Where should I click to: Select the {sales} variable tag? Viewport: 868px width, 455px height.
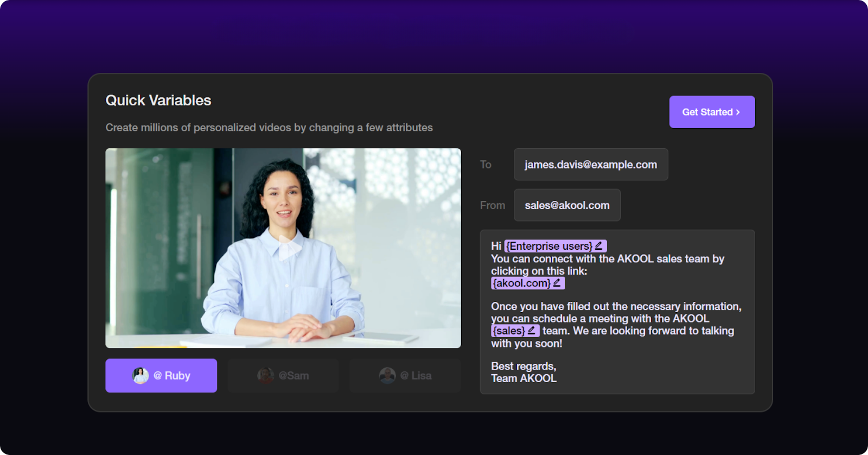coord(515,331)
